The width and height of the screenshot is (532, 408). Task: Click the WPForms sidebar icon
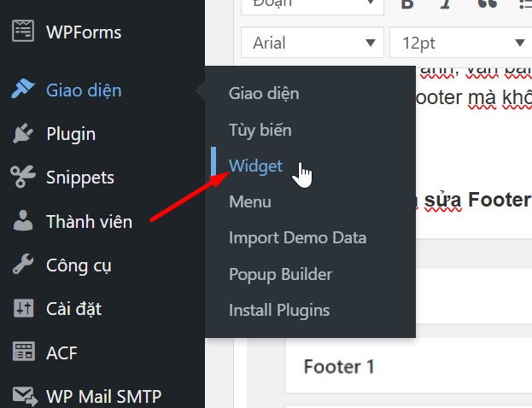coord(23,31)
